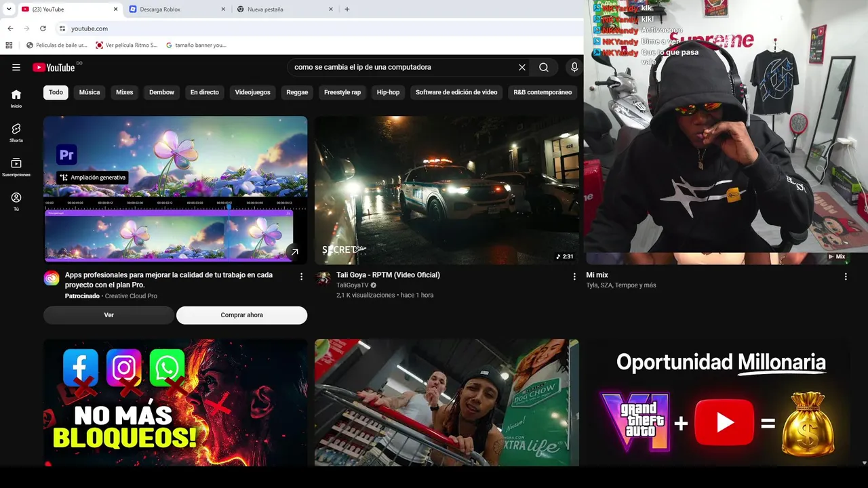Image resolution: width=868 pixels, height=488 pixels.
Task: Open the Creative Cloud Pro ad thumbnail
Action: coord(175,190)
